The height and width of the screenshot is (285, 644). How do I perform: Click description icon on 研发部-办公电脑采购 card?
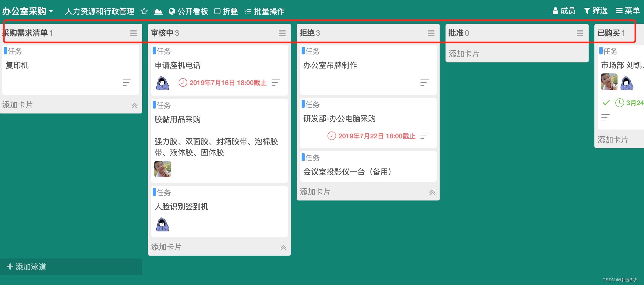(x=424, y=136)
